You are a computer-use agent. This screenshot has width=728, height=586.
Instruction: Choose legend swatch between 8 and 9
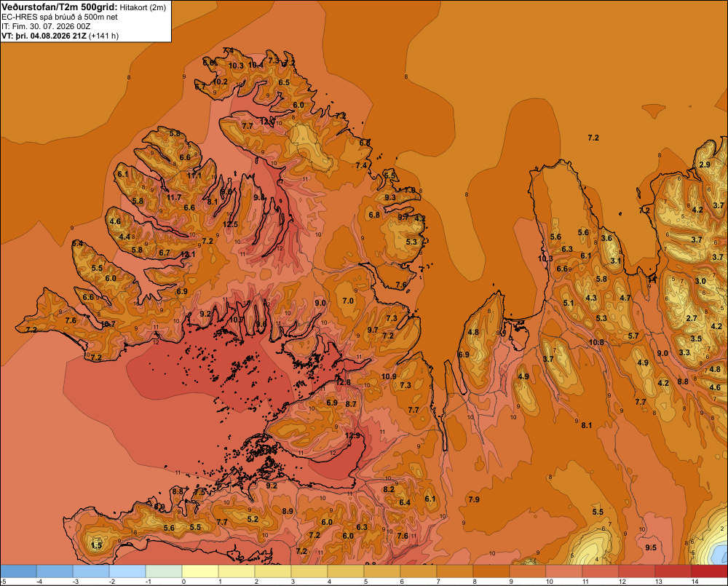click(x=491, y=571)
